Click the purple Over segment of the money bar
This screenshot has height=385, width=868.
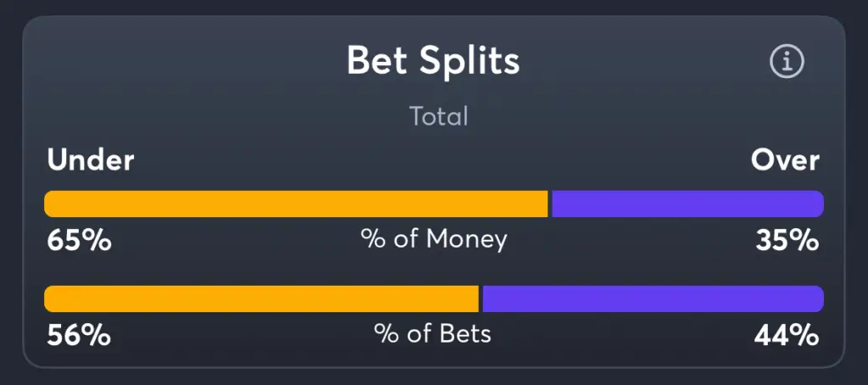tap(688, 204)
